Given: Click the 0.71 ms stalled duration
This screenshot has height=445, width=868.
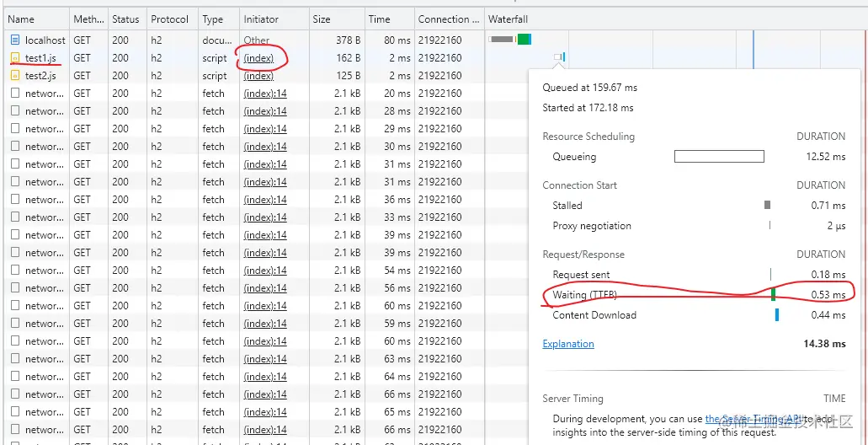Looking at the screenshot, I should (x=828, y=205).
